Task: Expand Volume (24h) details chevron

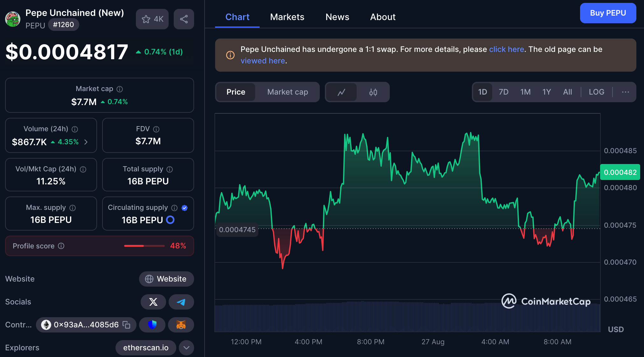Action: point(86,142)
